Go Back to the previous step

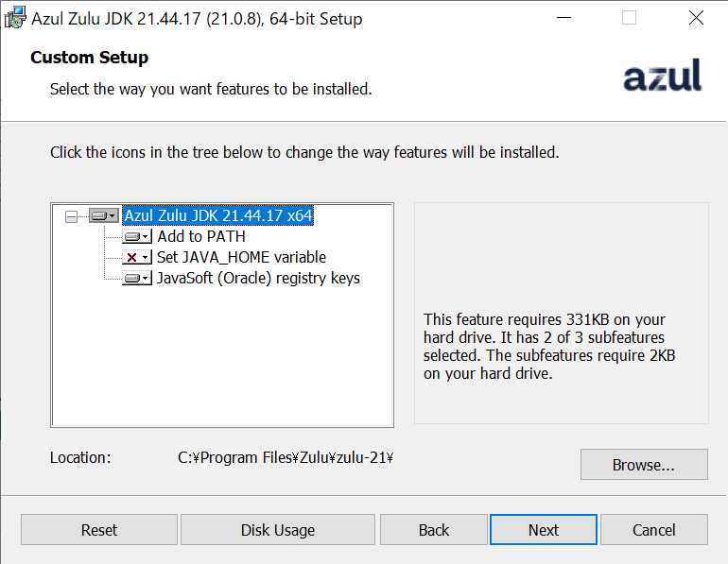[x=434, y=529]
